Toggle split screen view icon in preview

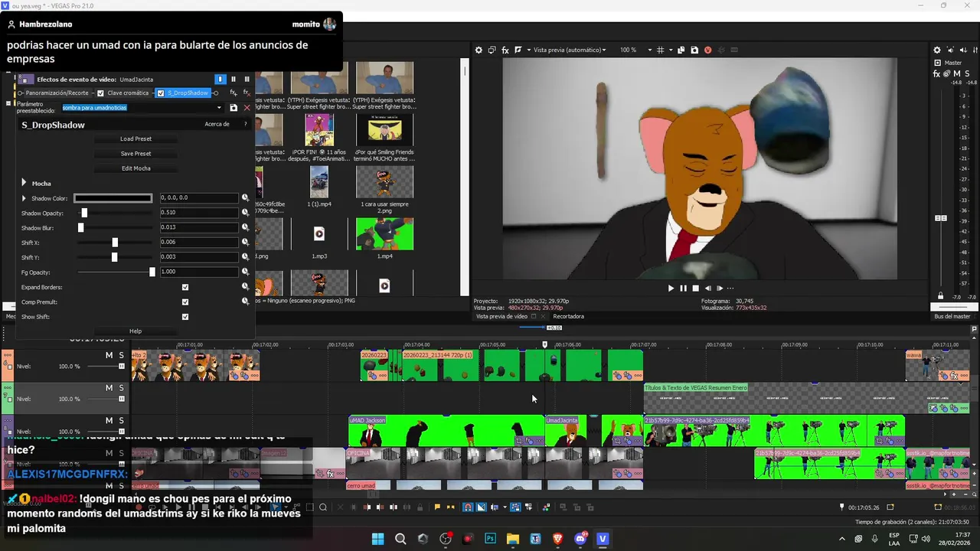point(518,50)
